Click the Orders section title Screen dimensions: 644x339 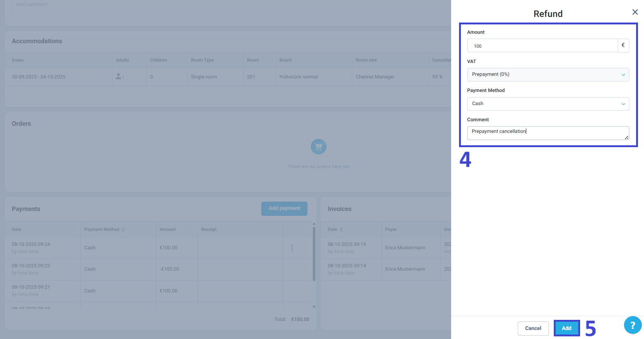[x=21, y=124]
